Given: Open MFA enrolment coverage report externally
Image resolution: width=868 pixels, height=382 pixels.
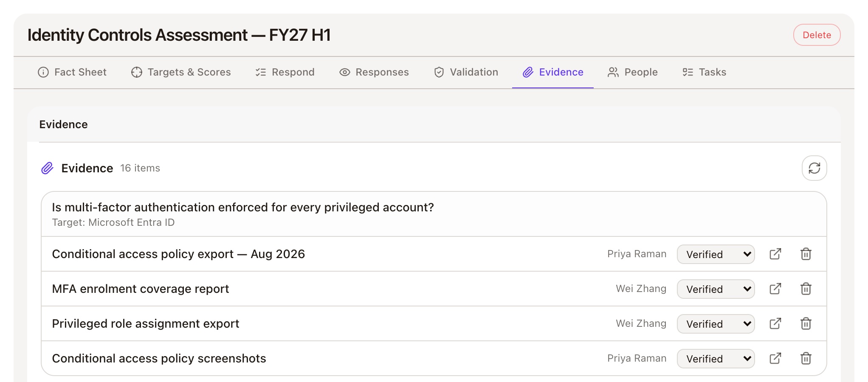Looking at the screenshot, I should tap(775, 289).
